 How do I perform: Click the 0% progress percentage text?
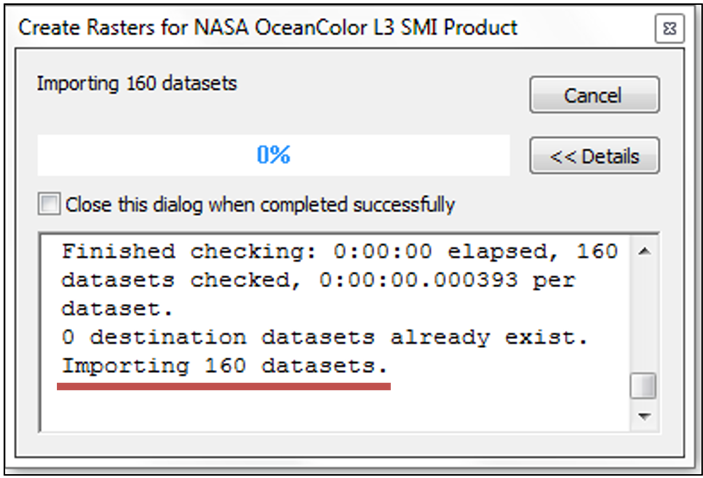273,155
